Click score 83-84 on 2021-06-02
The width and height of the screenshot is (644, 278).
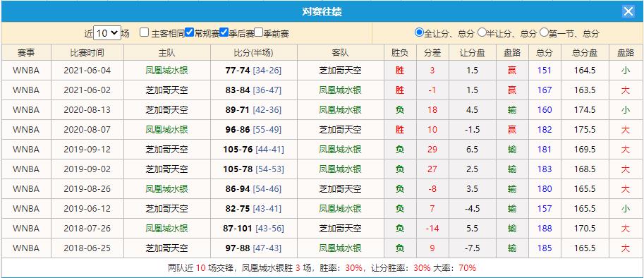[x=238, y=90]
